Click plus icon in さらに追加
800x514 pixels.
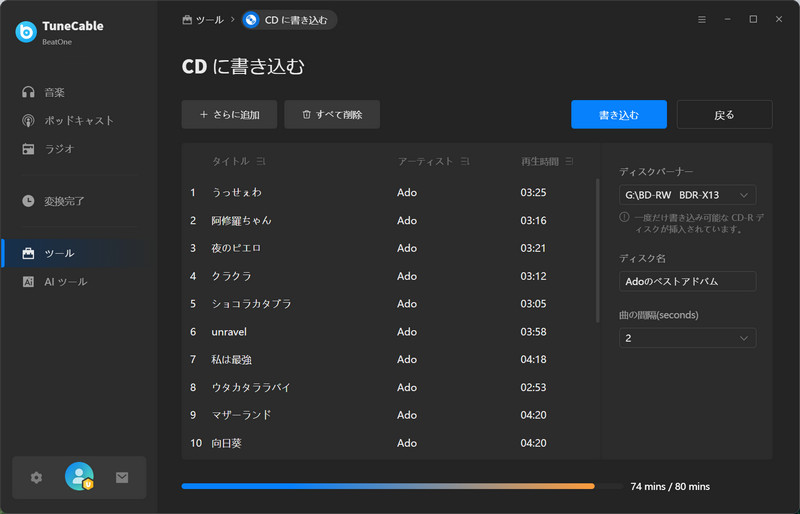[x=204, y=114]
